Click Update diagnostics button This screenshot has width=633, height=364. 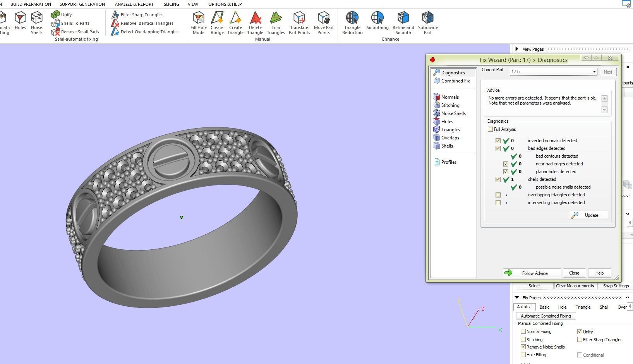[588, 215]
